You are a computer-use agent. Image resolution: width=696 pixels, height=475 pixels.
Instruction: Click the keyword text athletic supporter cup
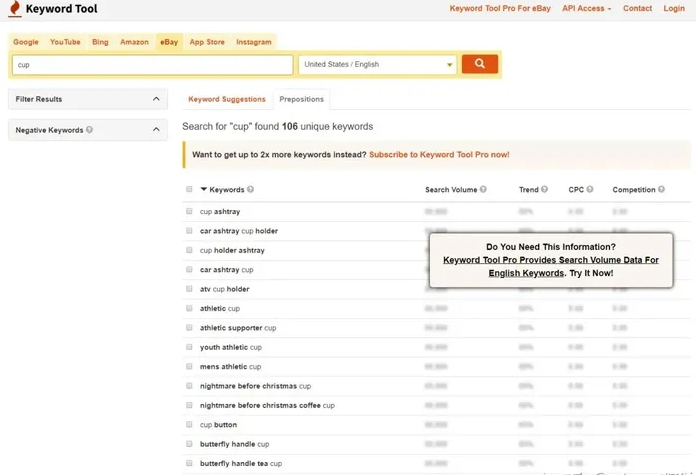coord(238,328)
